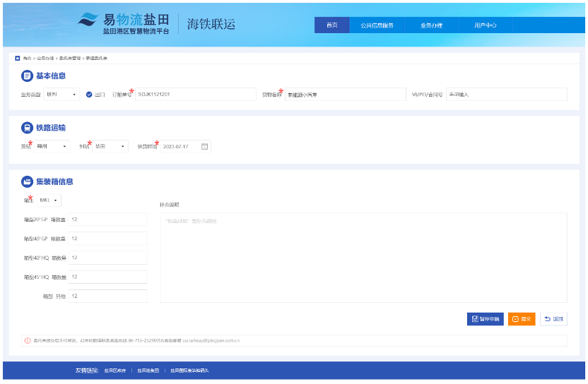588x384 pixels.
Task: Click the 40'HQ 箱数量 quantity field
Action: [107, 258]
